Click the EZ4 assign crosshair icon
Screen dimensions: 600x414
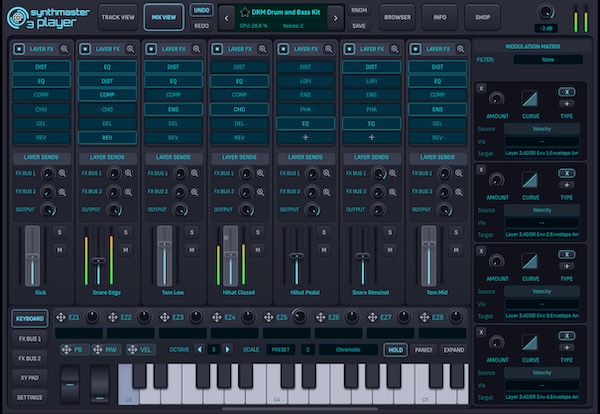[217, 317]
